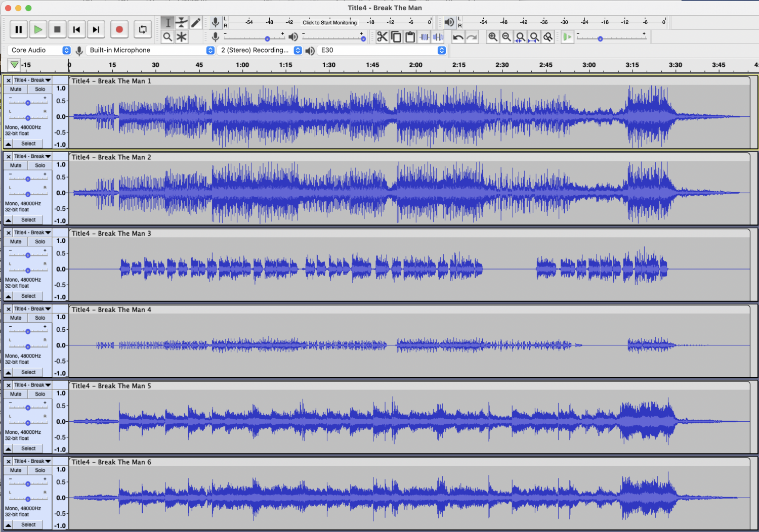
Task: Skip to end of project
Action: coord(96,29)
